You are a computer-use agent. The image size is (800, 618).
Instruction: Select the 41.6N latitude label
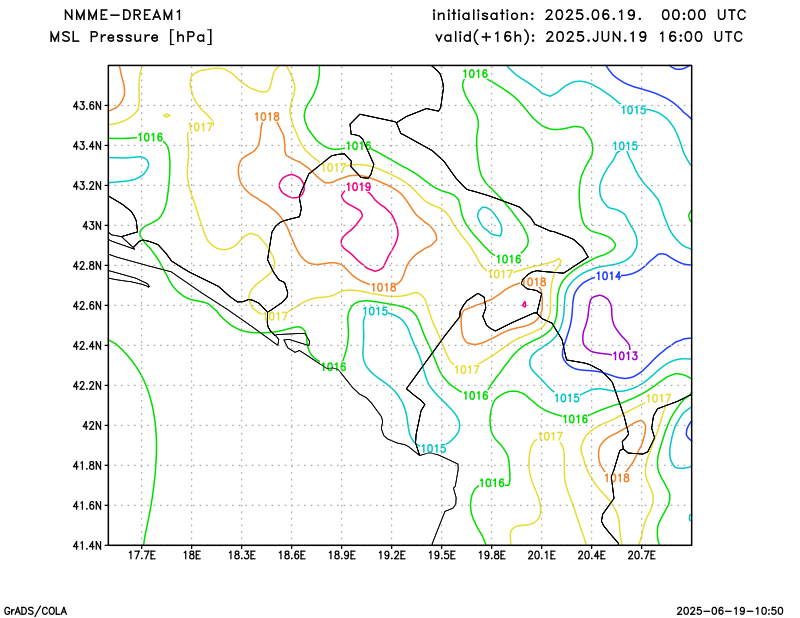(87, 505)
